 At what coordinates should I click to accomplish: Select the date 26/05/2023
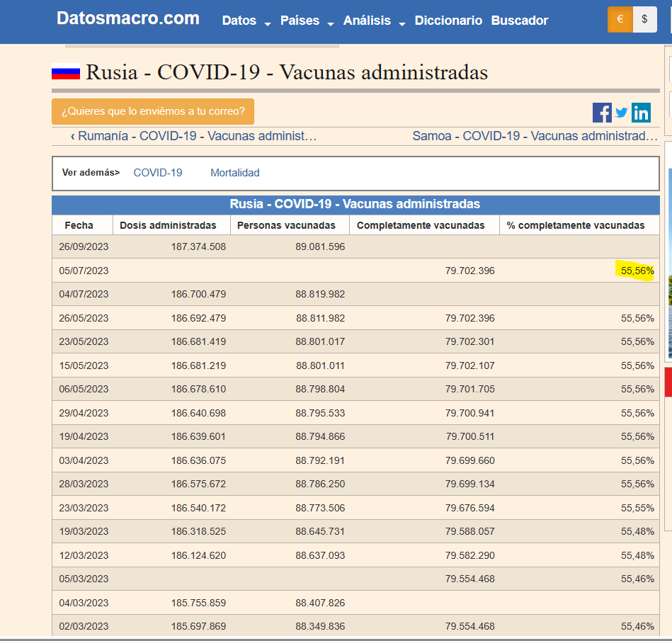click(84, 319)
